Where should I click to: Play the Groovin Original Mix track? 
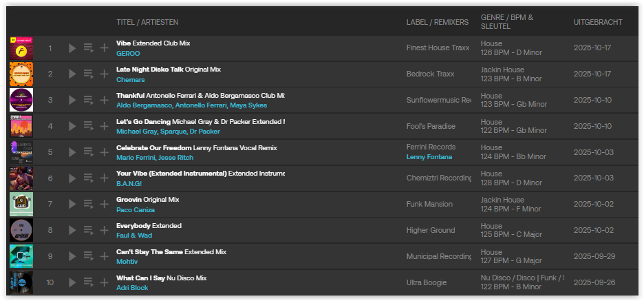[x=72, y=204]
